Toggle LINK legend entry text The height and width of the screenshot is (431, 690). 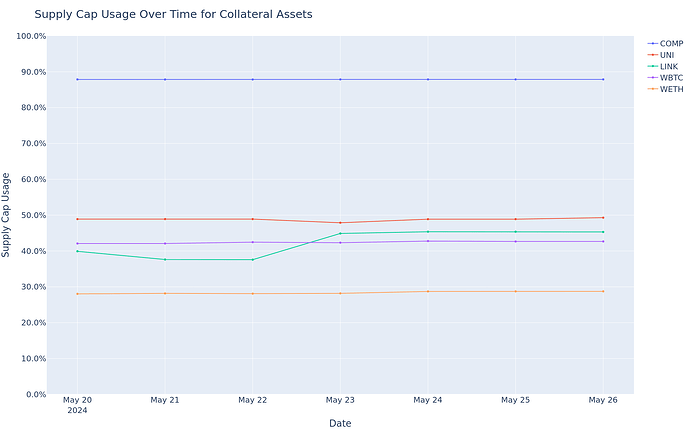pos(669,66)
